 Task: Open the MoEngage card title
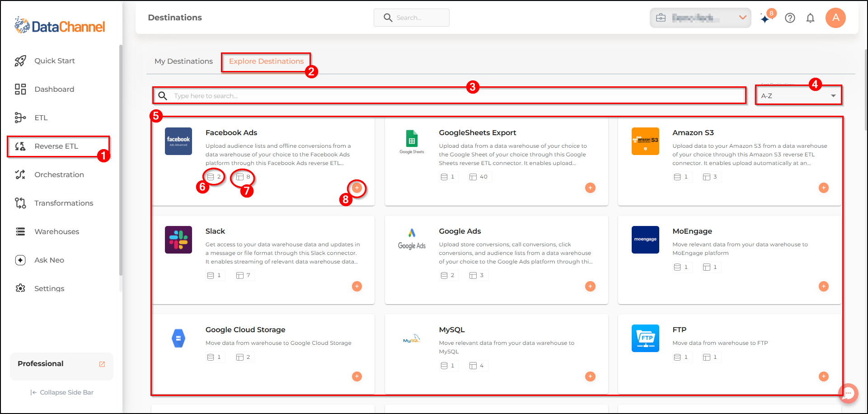coord(692,231)
